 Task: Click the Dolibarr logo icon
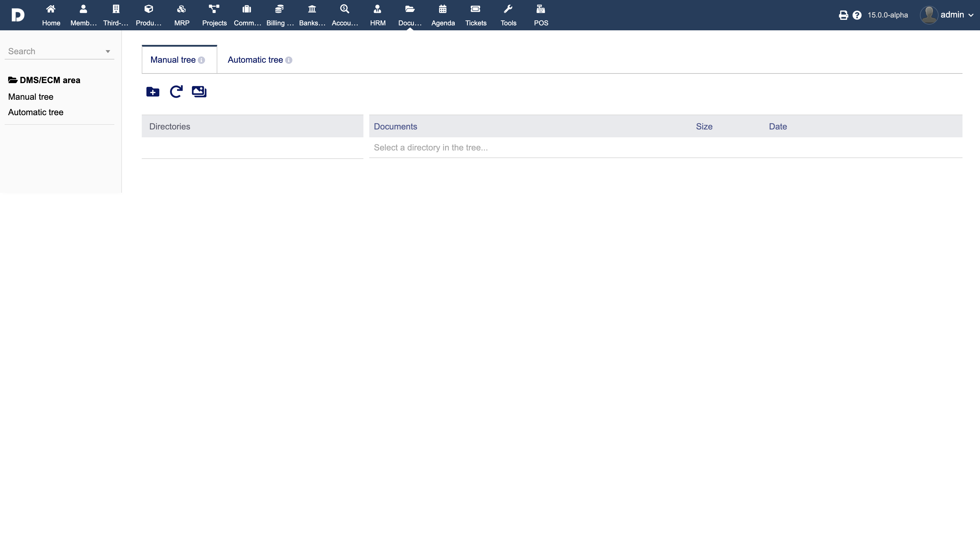[x=17, y=15]
